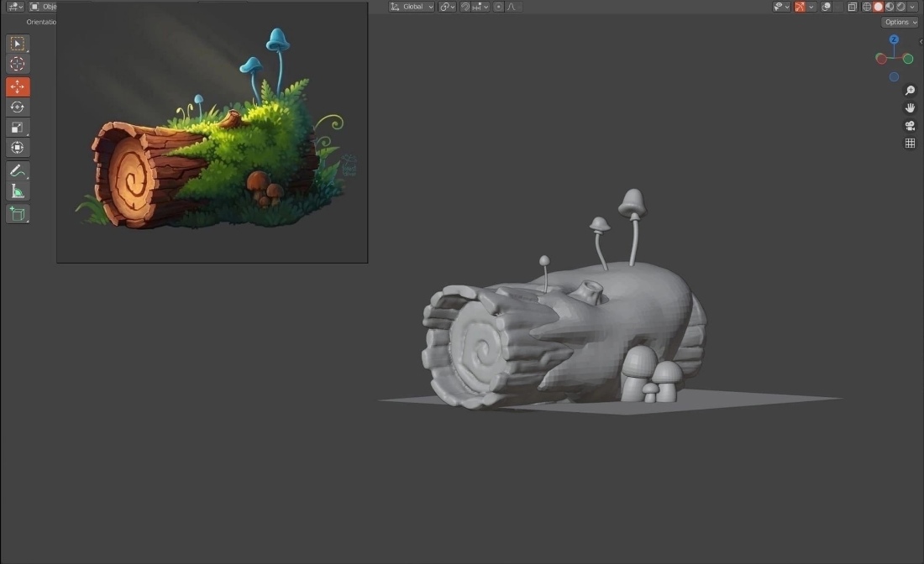Toggle proportional editing

coord(498,7)
